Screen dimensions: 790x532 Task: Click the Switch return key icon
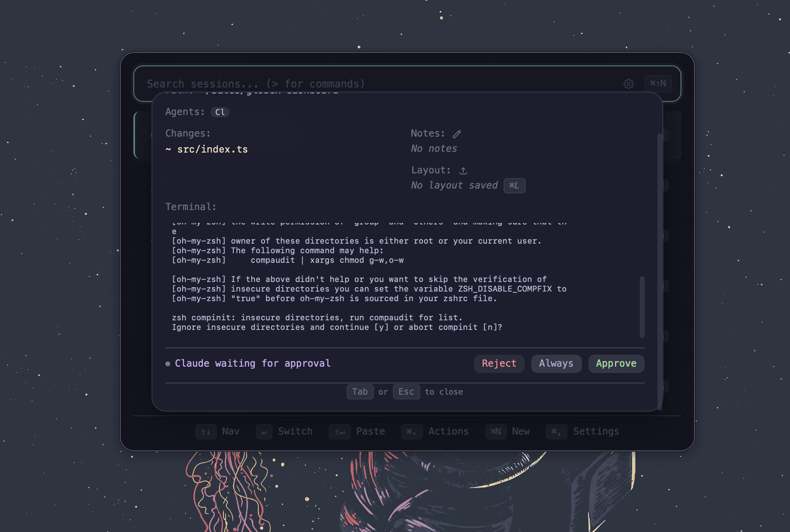[264, 432]
